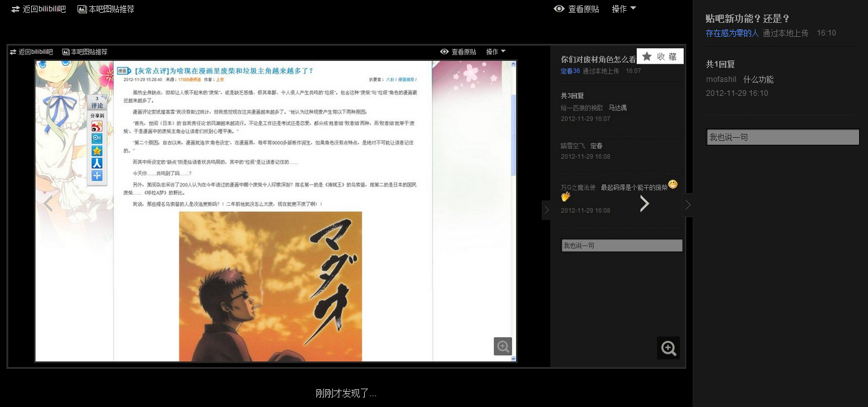
Task: Click the manga cover with the smoking man
Action: (270, 286)
